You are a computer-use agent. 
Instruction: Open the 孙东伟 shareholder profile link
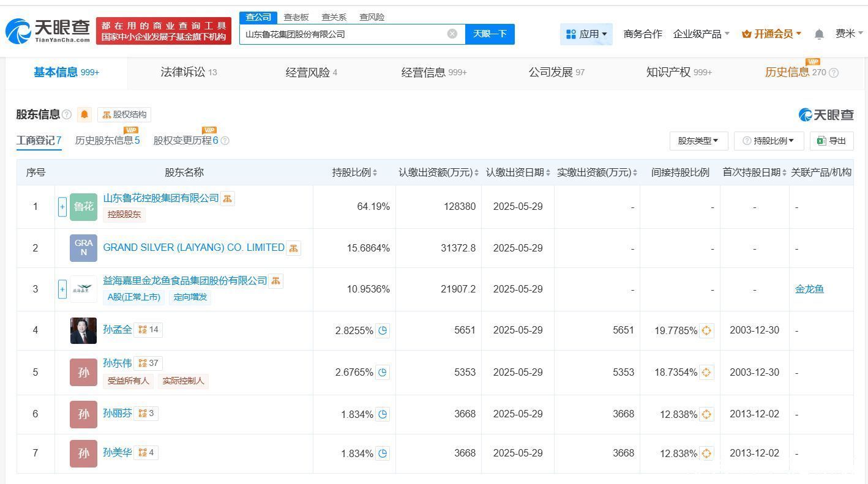tap(117, 363)
